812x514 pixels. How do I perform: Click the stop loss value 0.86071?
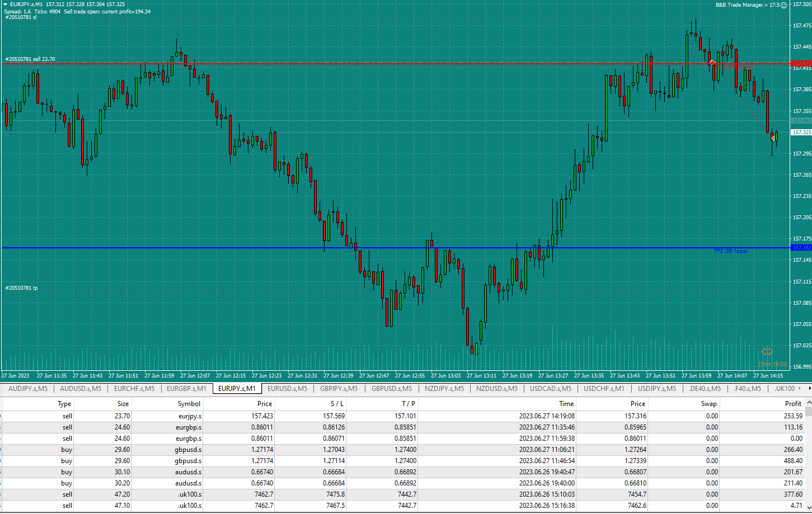[334, 438]
